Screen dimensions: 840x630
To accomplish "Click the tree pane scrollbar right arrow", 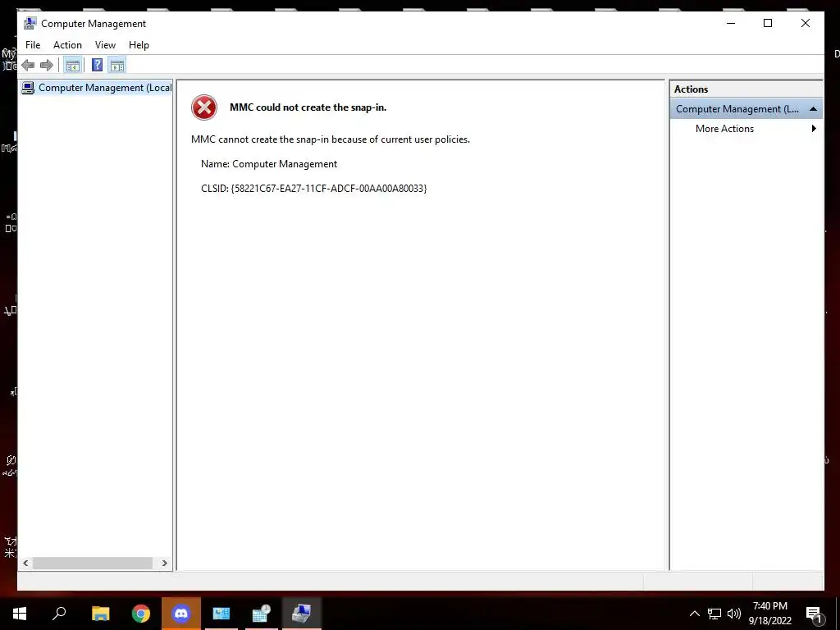I will (x=164, y=563).
